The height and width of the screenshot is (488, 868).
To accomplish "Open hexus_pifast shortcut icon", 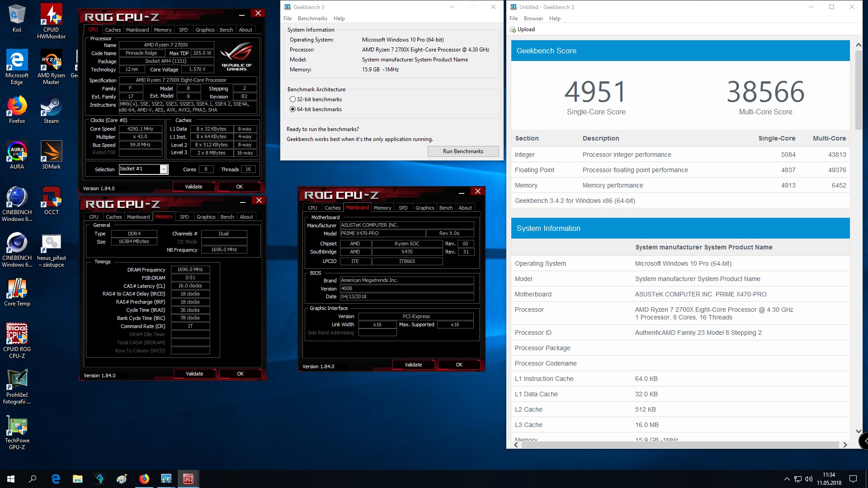I will pyautogui.click(x=51, y=249).
